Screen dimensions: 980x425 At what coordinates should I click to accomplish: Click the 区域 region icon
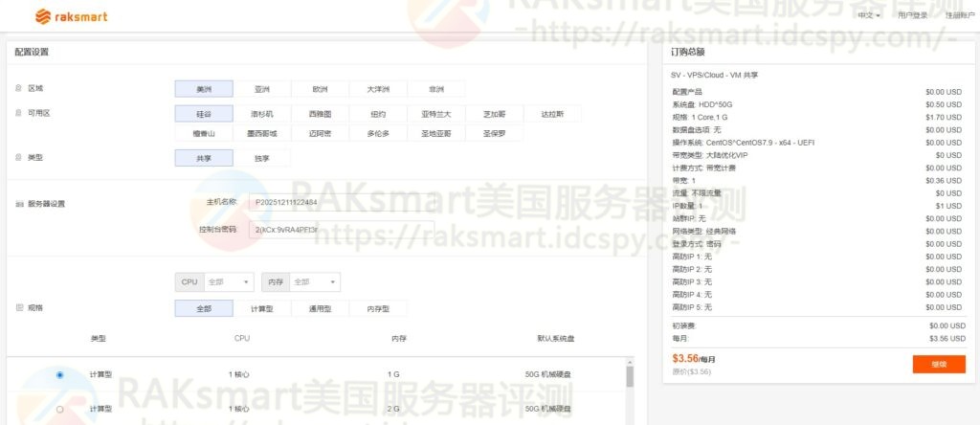click(19, 89)
